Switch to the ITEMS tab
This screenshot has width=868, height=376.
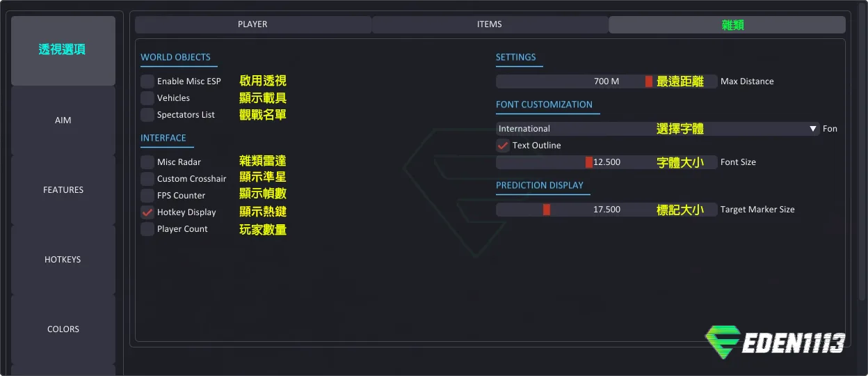(490, 24)
